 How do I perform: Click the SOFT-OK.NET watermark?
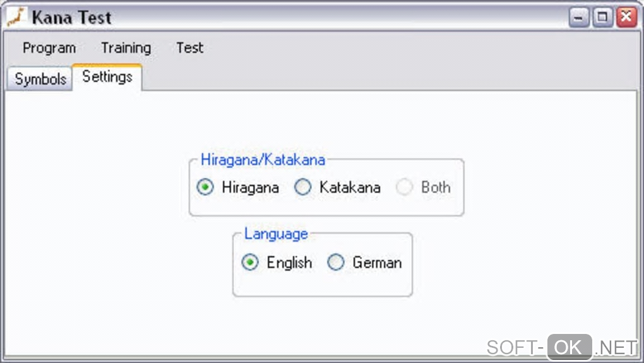point(562,347)
